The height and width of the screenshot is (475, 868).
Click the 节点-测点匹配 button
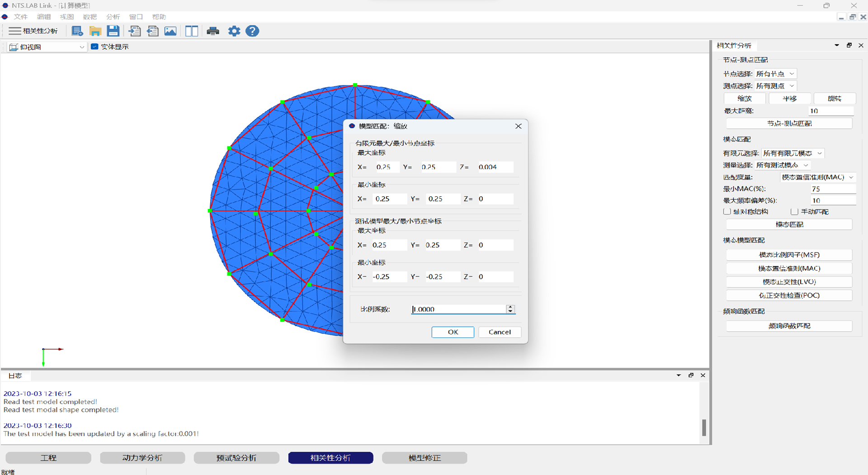pyautogui.click(x=789, y=123)
